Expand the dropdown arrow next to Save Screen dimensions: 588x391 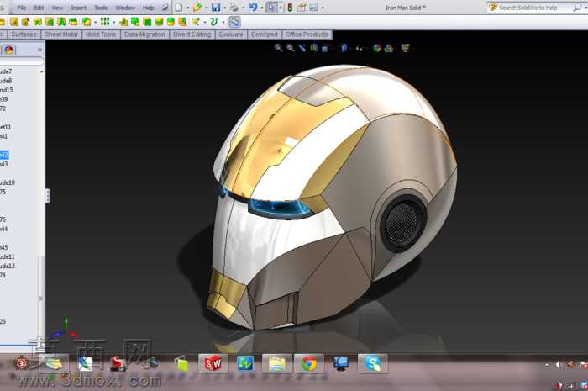[x=224, y=8]
